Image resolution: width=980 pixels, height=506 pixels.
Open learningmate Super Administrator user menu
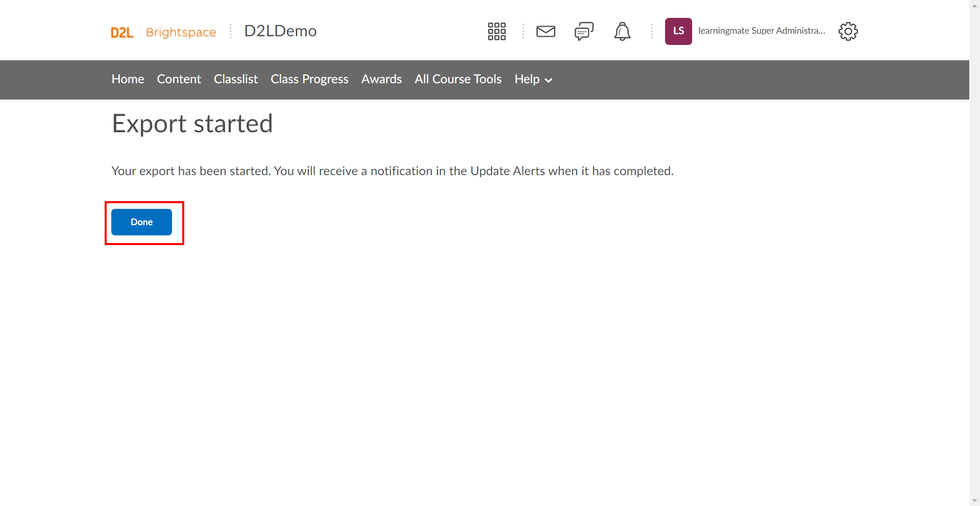(x=762, y=31)
